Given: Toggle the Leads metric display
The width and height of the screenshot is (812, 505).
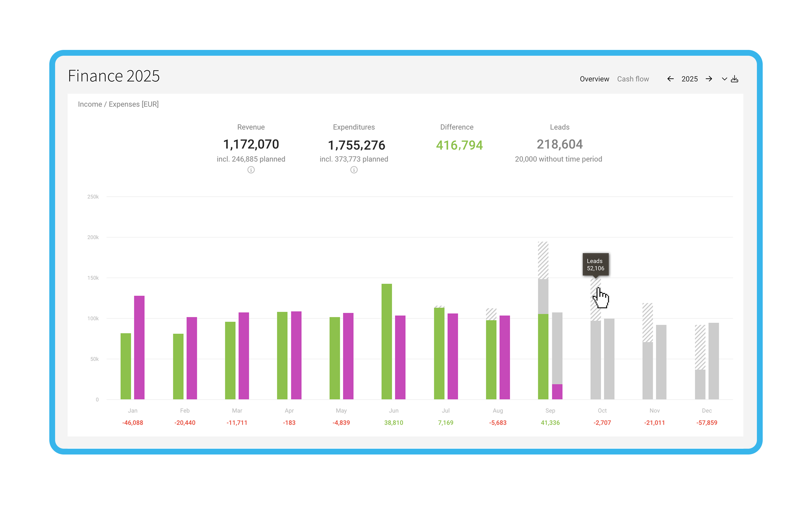Looking at the screenshot, I should tap(559, 127).
